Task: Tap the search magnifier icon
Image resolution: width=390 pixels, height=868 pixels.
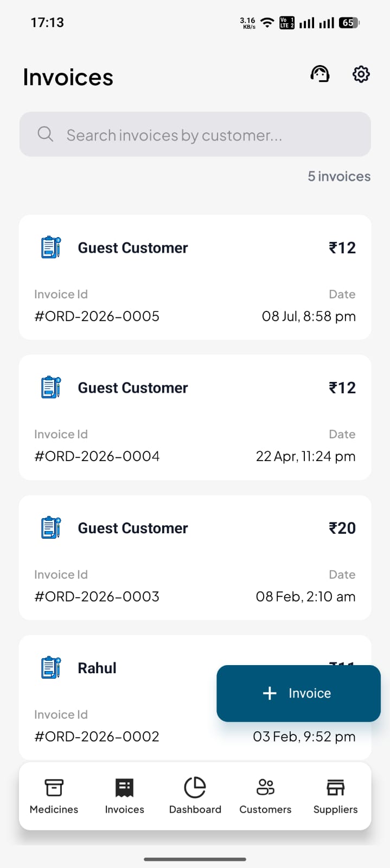Action: [46, 134]
